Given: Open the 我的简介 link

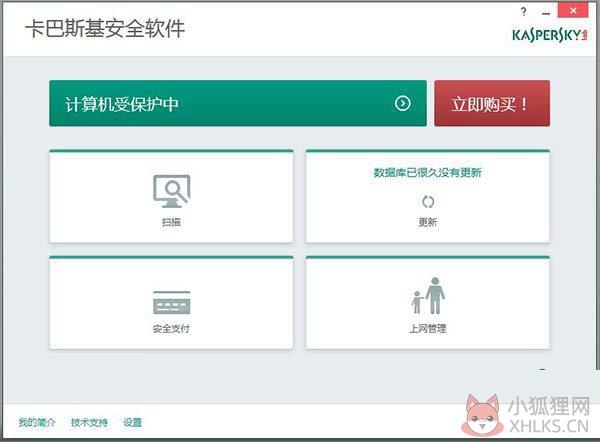Looking at the screenshot, I should click(x=37, y=422).
